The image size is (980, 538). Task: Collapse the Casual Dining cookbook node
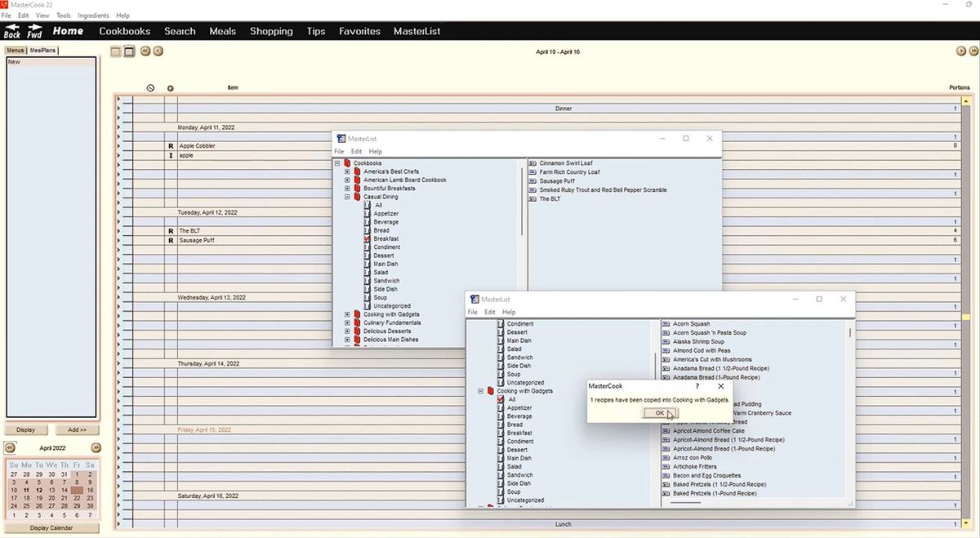347,197
